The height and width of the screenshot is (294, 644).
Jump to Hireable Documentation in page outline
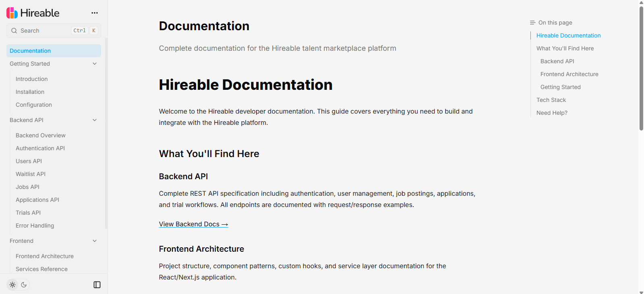tap(568, 35)
